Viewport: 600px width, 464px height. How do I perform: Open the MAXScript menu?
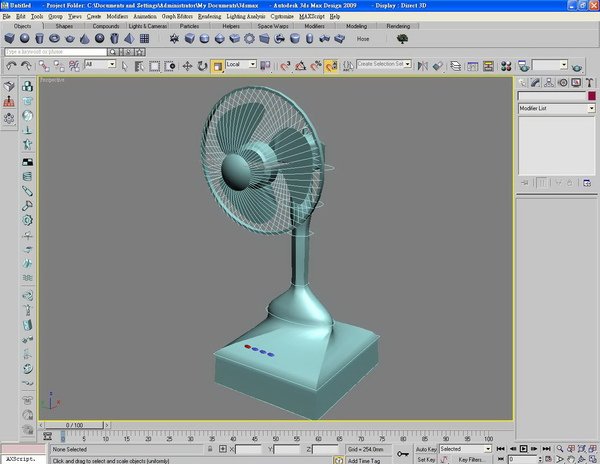pyautogui.click(x=311, y=16)
